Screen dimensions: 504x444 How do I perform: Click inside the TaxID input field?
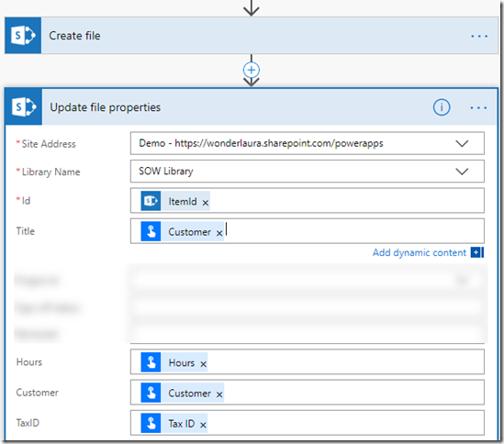pos(308,423)
